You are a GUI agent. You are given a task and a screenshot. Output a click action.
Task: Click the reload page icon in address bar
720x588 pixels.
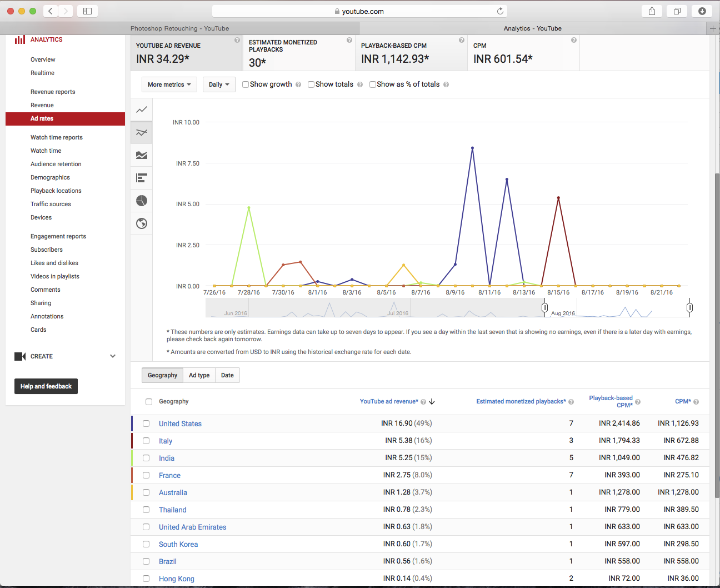point(500,11)
